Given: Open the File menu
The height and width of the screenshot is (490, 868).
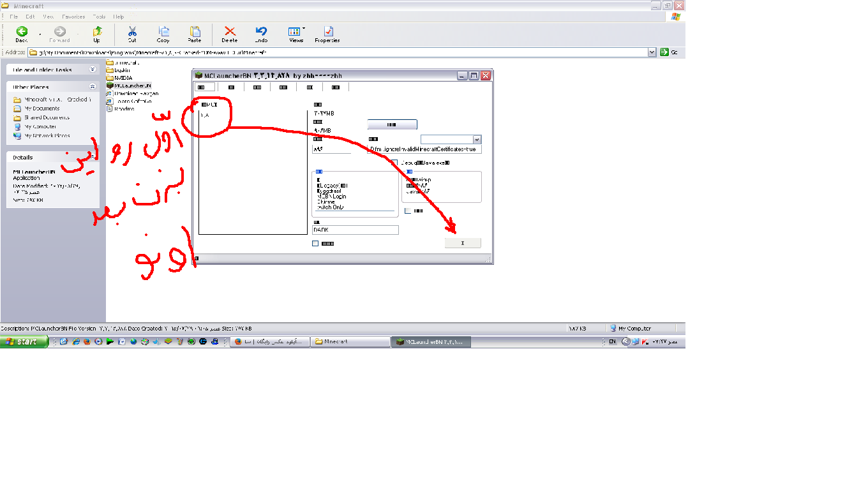Looking at the screenshot, I should tap(13, 17).
